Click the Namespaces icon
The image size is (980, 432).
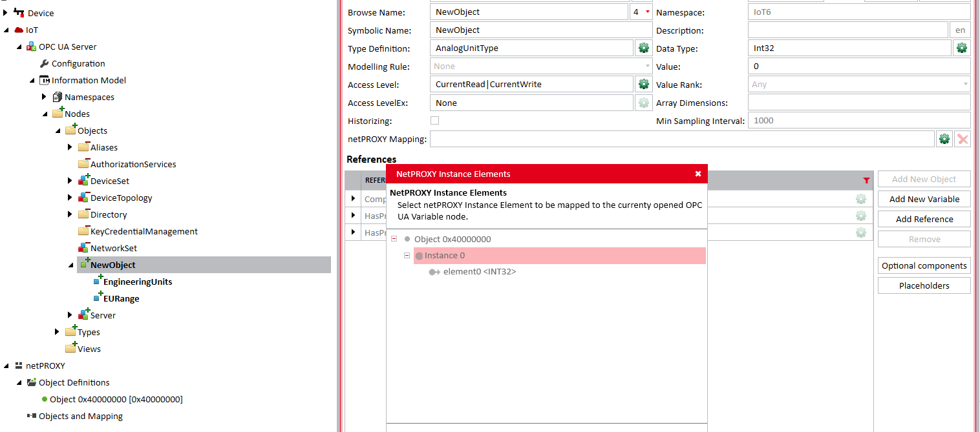pos(58,97)
